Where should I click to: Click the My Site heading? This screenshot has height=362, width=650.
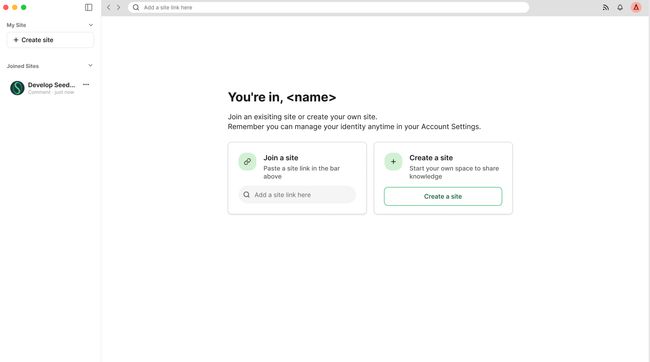[16, 25]
